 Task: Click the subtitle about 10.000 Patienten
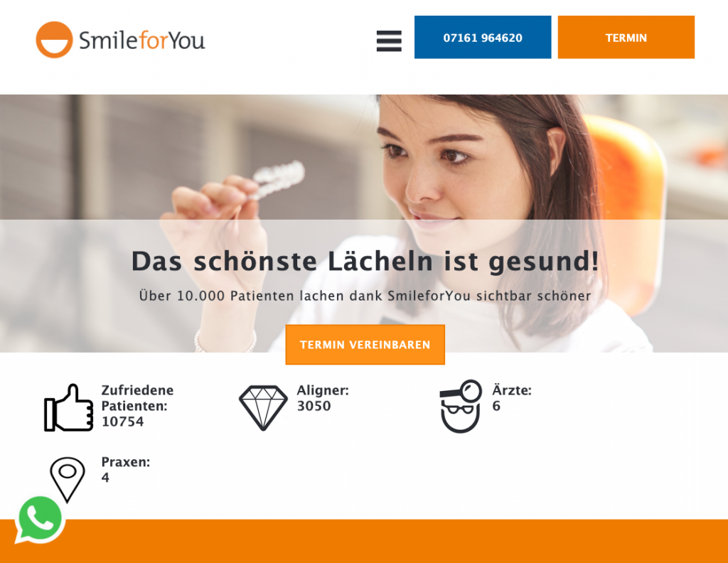coord(365,296)
